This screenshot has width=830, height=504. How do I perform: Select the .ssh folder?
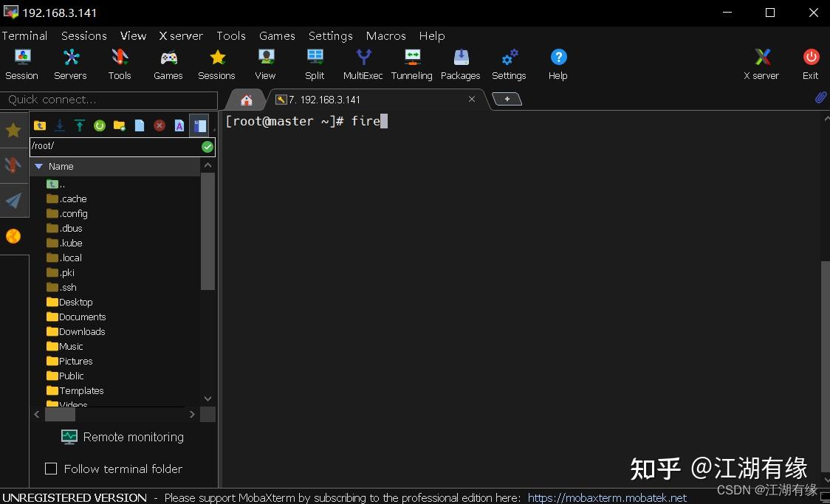click(x=61, y=287)
